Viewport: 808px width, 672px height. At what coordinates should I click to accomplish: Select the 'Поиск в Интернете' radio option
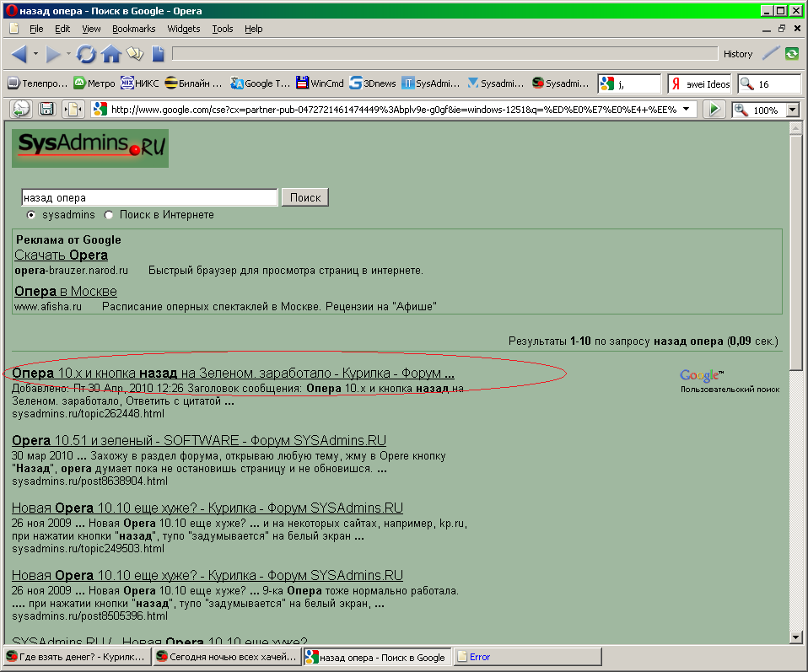[109, 215]
